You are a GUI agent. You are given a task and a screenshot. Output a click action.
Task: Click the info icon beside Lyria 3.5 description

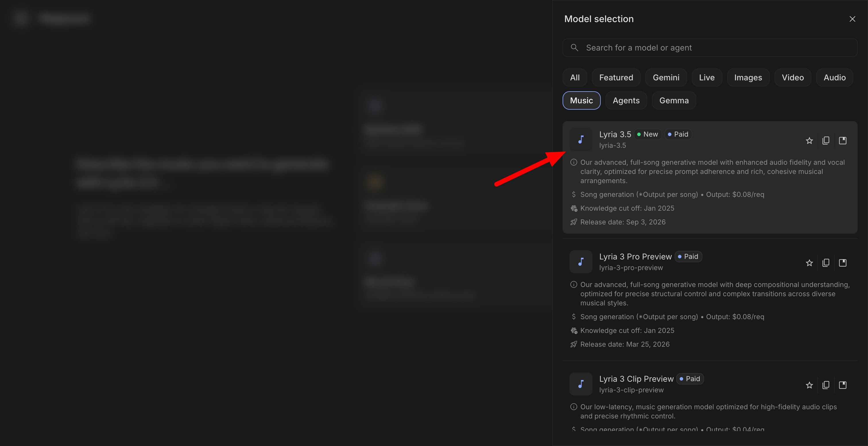pyautogui.click(x=573, y=162)
